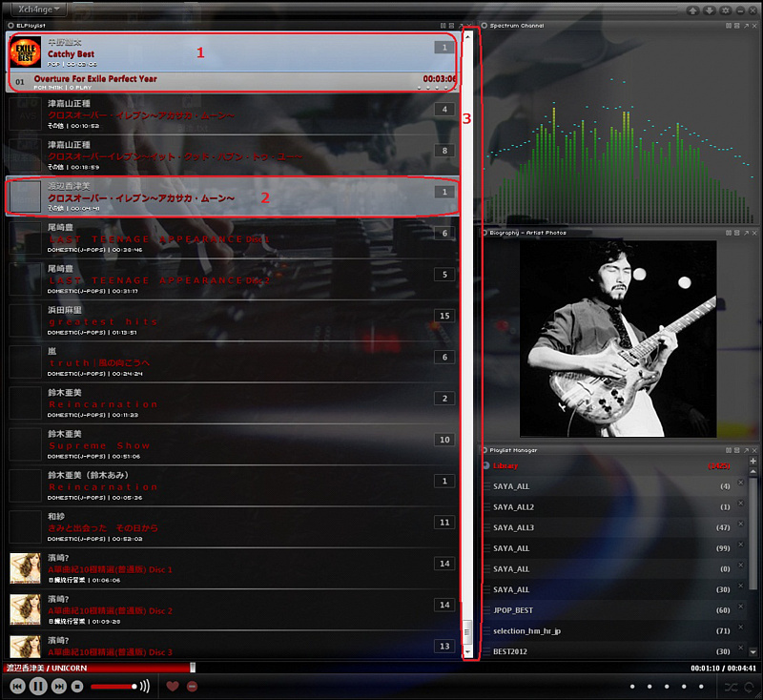
Task: Click the guitarist artist photo
Action: [618, 339]
